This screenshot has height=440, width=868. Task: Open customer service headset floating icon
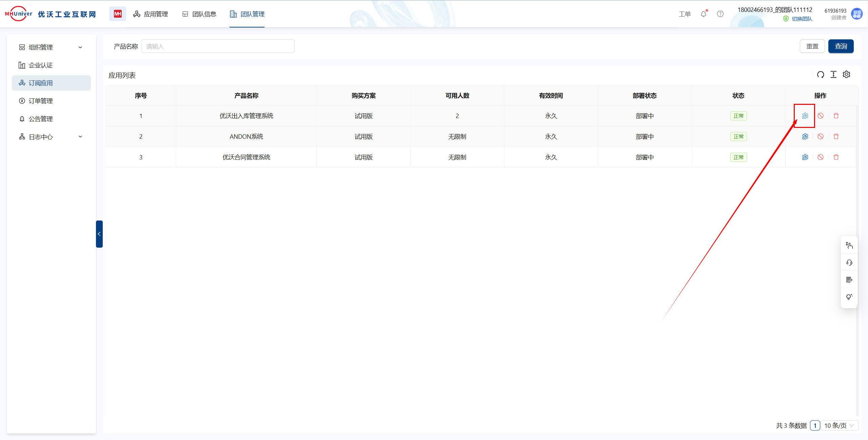849,263
